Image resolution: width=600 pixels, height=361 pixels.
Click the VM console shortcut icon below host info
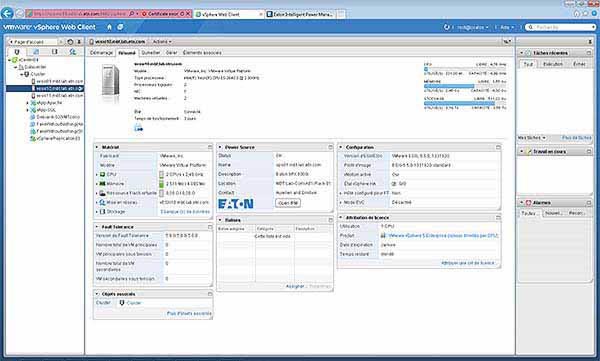pyautogui.click(x=139, y=128)
